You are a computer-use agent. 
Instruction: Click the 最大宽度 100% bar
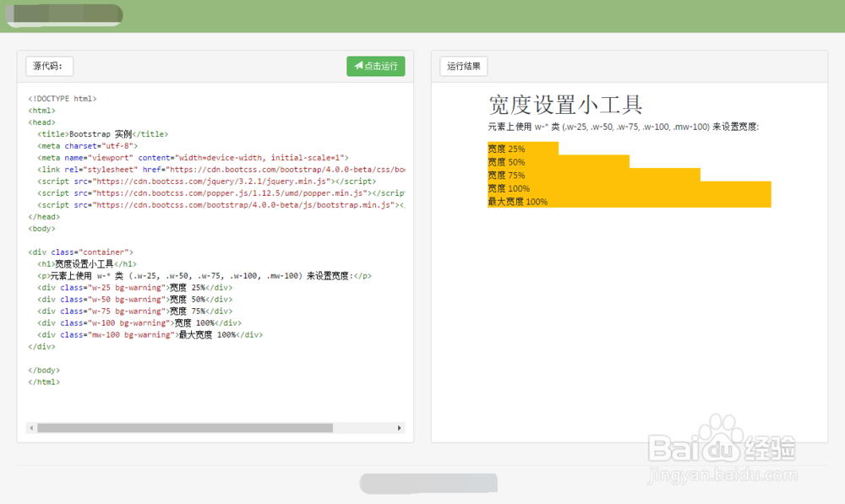point(630,202)
